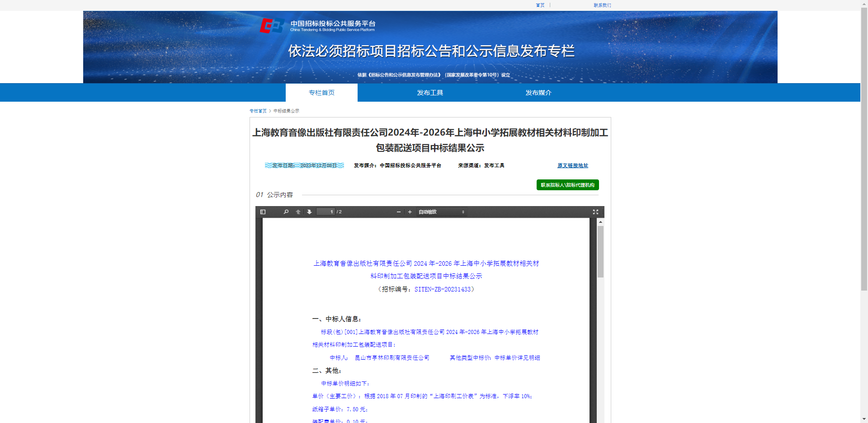Click the 来源渠道：发布工具 text

point(481,165)
